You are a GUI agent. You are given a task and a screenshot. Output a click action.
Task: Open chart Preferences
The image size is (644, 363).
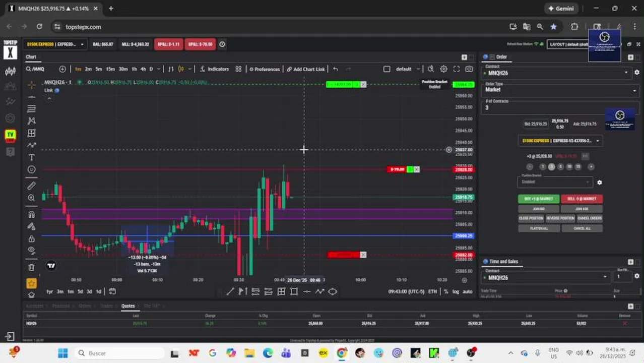pos(264,69)
